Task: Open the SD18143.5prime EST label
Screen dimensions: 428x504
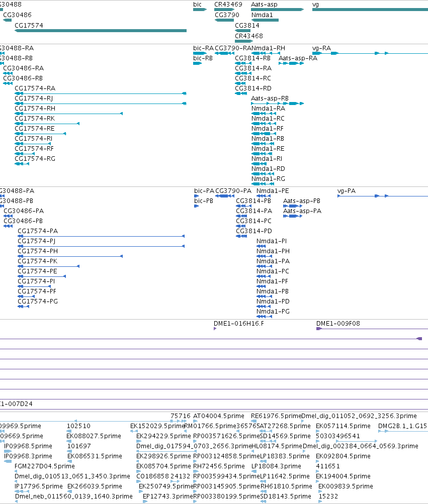Action: [x=286, y=496]
